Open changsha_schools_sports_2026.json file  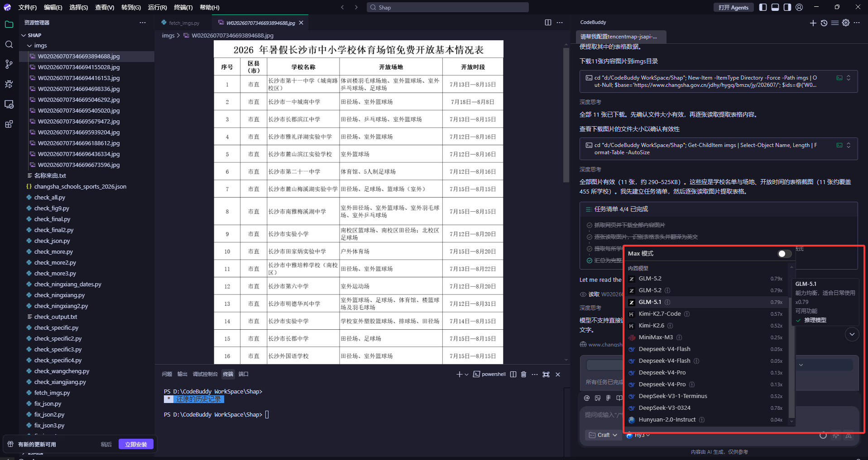(80, 186)
